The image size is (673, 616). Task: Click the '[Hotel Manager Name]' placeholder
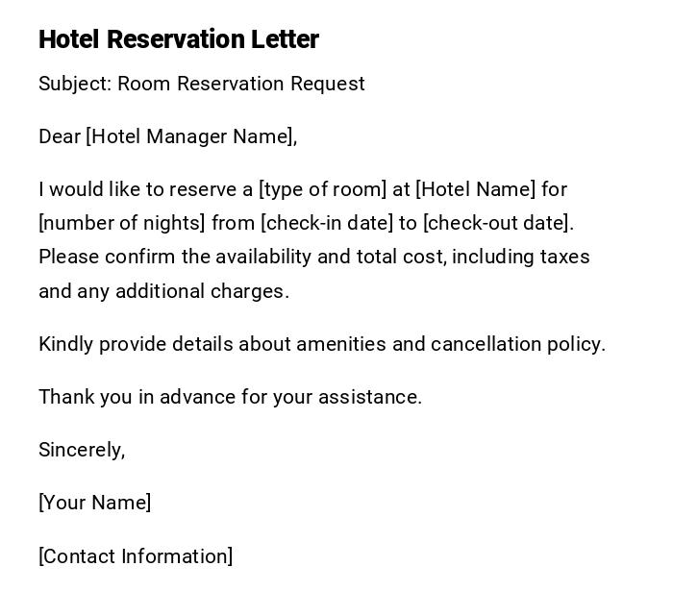coord(189,136)
